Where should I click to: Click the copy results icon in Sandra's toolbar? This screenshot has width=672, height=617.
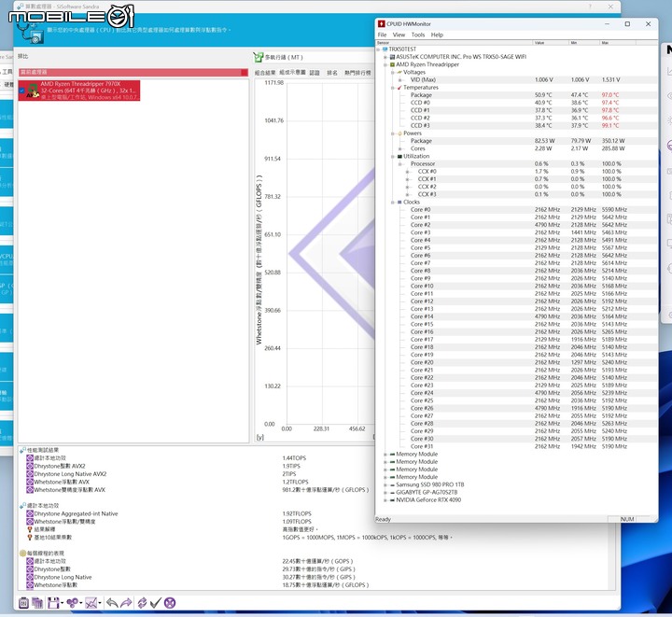[37, 603]
